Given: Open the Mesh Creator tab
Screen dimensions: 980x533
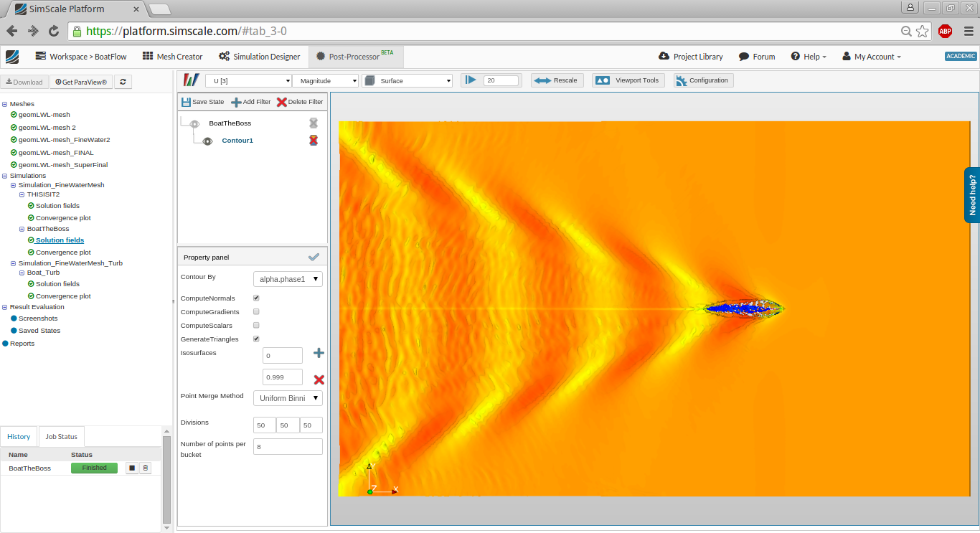Looking at the screenshot, I should [172, 57].
